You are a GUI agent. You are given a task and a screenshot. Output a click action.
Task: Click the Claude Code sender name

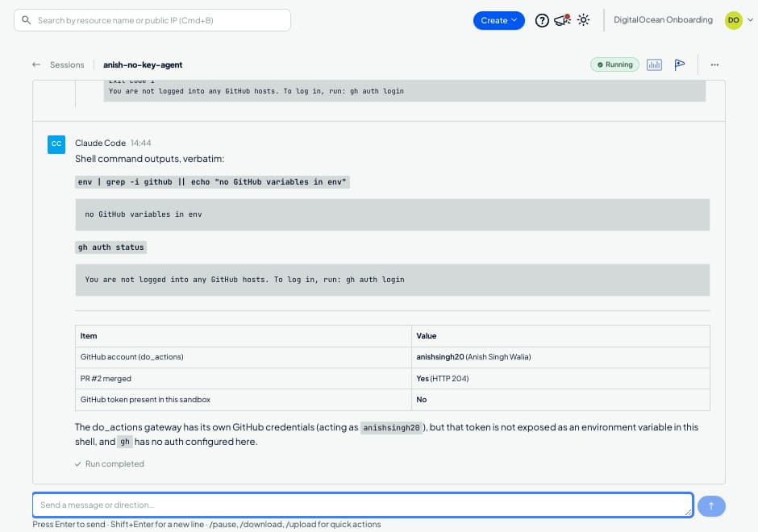point(100,143)
